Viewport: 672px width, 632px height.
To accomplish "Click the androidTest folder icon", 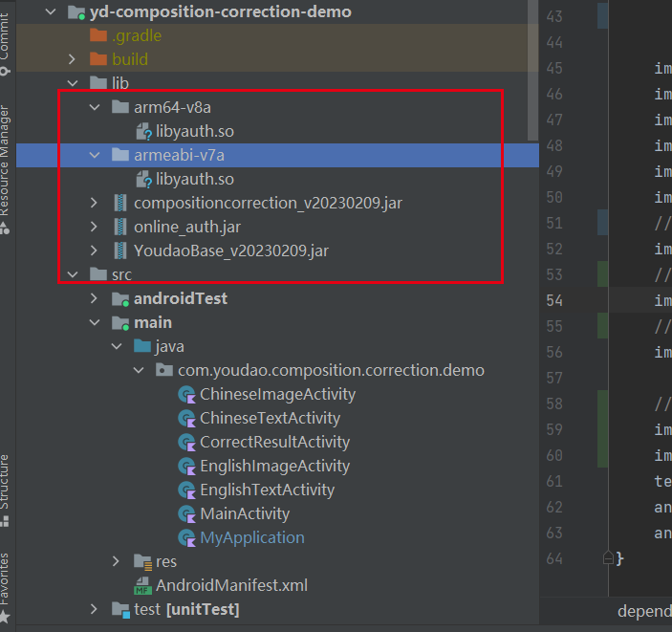I will pyautogui.click(x=120, y=298).
